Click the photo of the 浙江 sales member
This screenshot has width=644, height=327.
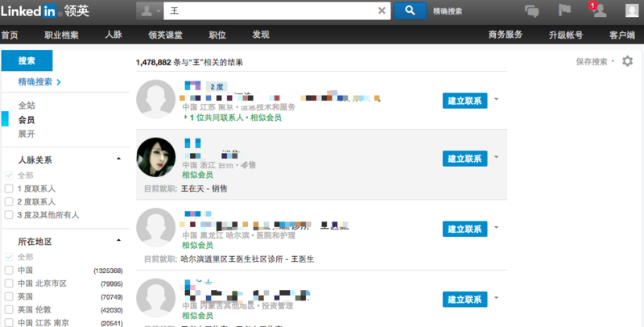point(155,157)
